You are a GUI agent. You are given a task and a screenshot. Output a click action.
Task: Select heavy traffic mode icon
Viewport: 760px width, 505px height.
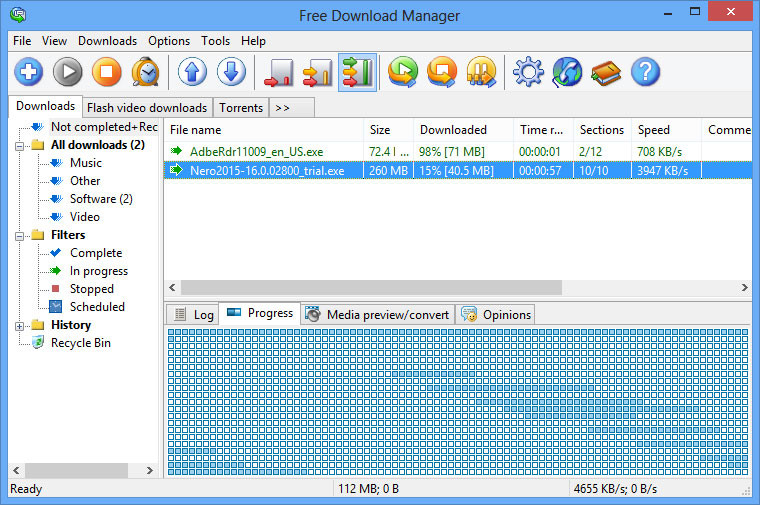(x=357, y=73)
